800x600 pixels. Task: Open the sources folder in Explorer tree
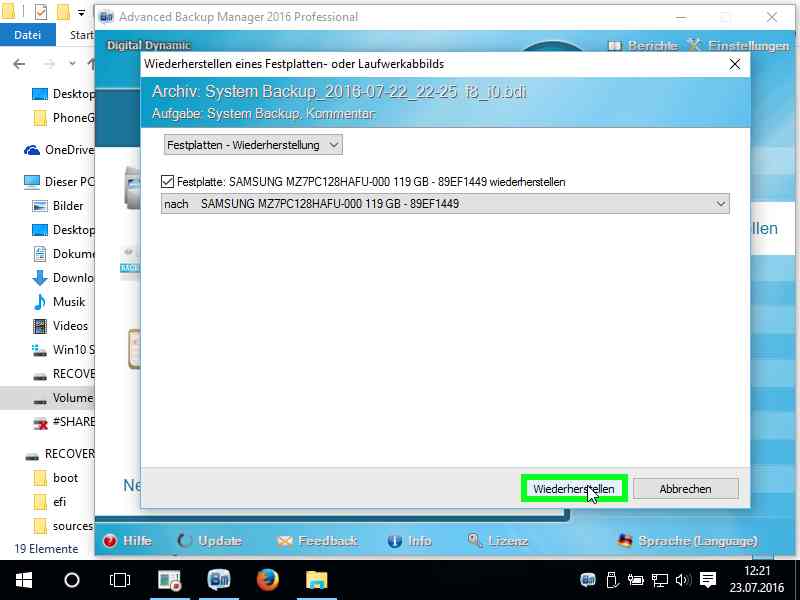63,526
